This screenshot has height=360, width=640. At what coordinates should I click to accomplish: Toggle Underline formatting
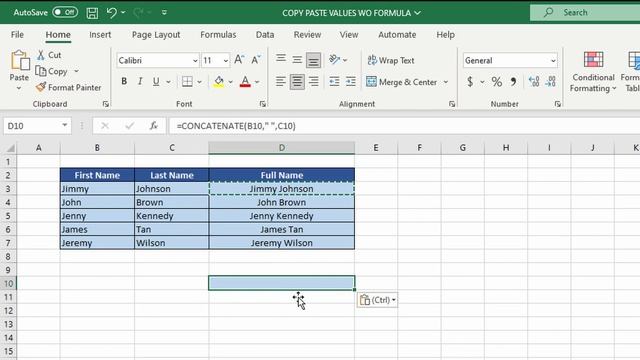click(x=156, y=82)
